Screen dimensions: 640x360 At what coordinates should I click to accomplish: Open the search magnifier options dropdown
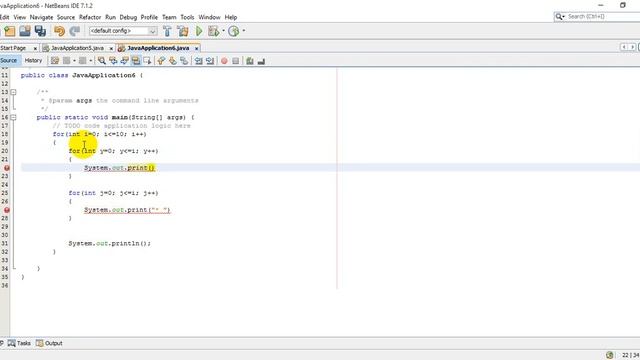pos(560,16)
